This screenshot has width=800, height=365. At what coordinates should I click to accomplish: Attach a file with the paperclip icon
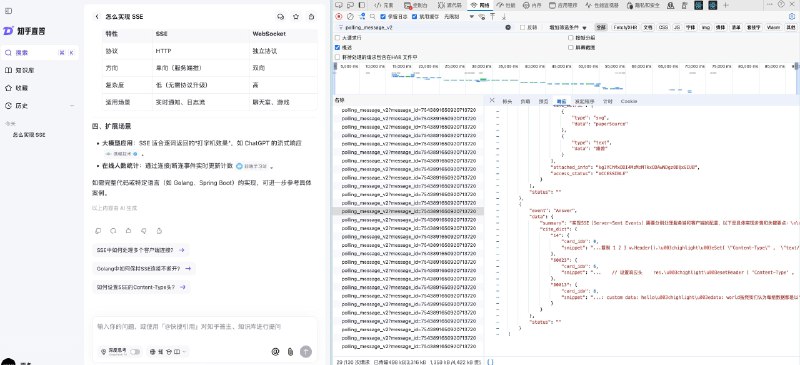[290, 351]
